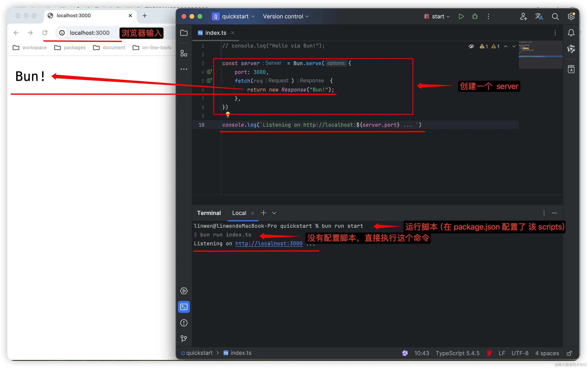Expand the Version control dropdown

point(286,16)
